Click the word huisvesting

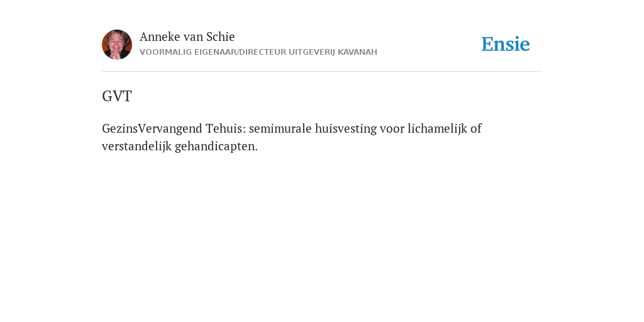[x=346, y=128]
